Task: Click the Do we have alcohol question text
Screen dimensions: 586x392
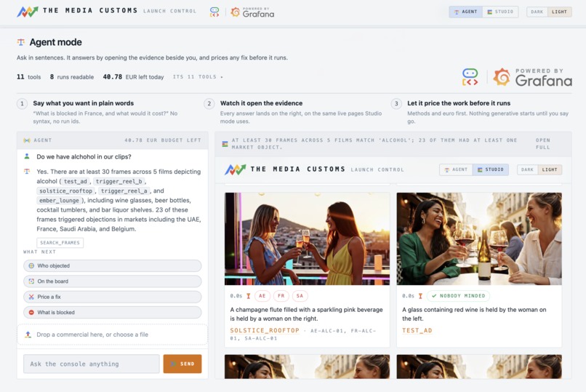Action: tap(84, 156)
